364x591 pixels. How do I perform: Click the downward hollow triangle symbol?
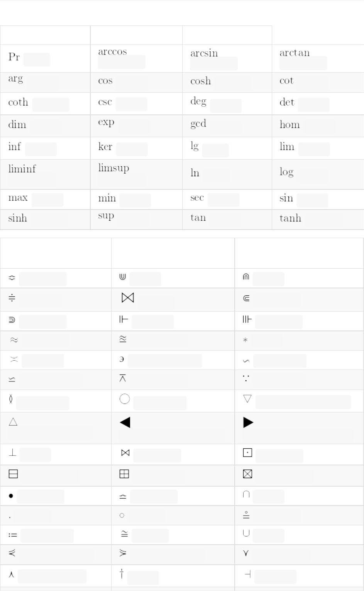247,399
